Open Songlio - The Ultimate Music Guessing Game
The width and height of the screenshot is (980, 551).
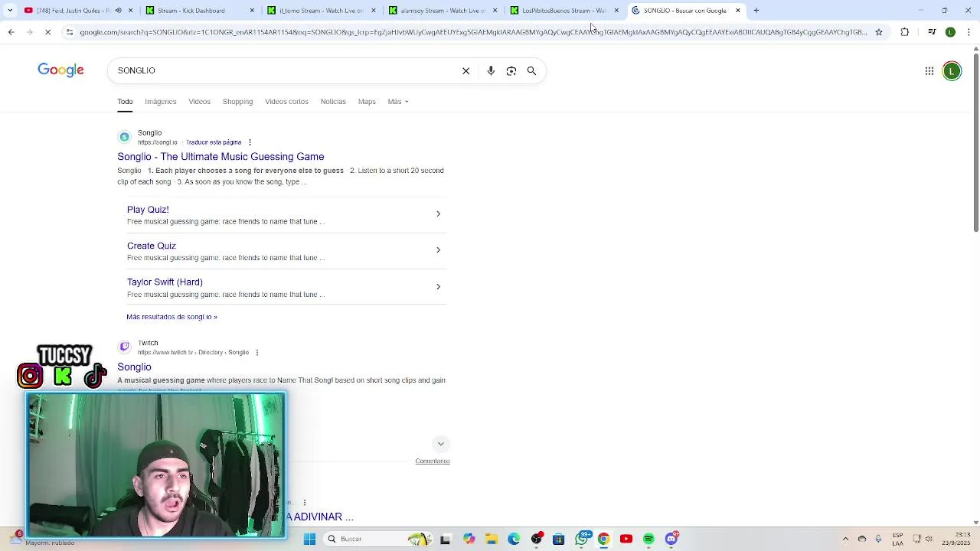click(x=220, y=157)
